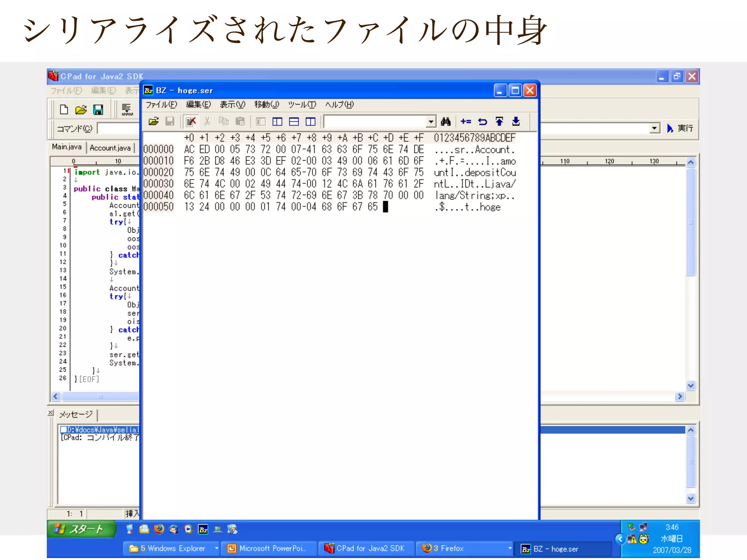Open Microsoft PowerPoint taskbar button

tap(268, 548)
